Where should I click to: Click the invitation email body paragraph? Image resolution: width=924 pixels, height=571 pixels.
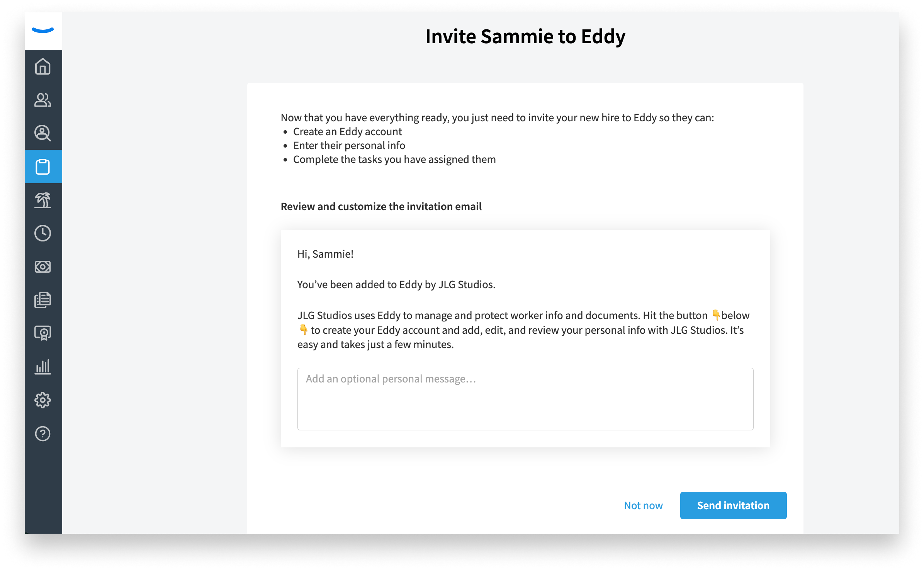coord(523,330)
